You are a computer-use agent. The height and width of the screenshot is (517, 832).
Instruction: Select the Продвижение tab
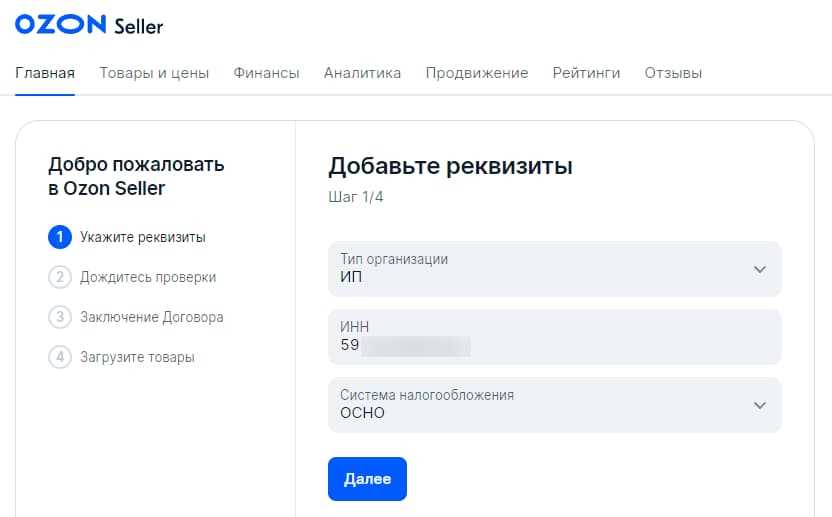tap(476, 73)
